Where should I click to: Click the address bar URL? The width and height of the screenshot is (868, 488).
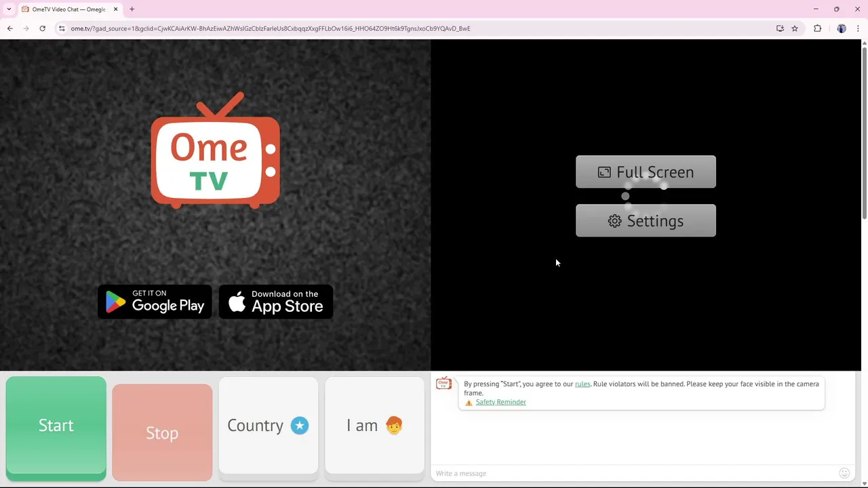click(270, 28)
